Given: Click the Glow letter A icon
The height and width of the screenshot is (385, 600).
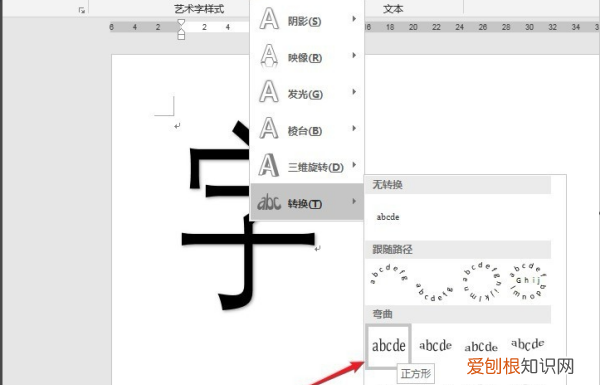Looking at the screenshot, I should (269, 92).
